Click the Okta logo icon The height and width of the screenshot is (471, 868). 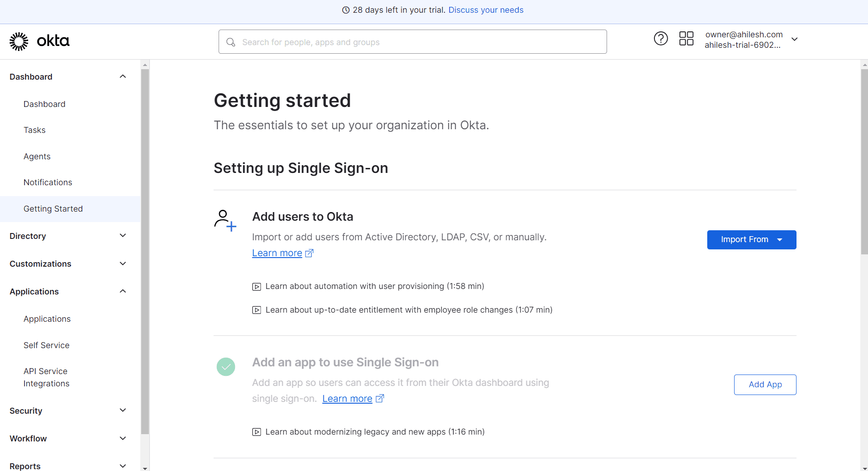point(19,41)
